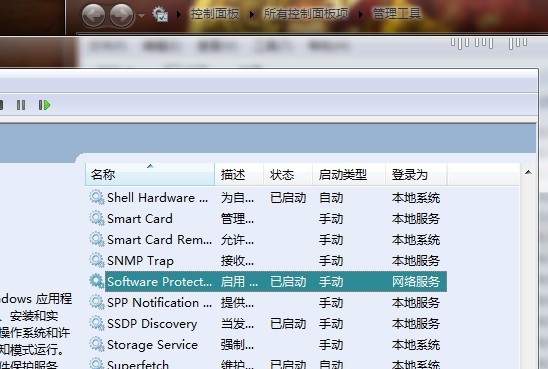
Task: Click the Control Panel icon in address bar
Action: [160, 14]
